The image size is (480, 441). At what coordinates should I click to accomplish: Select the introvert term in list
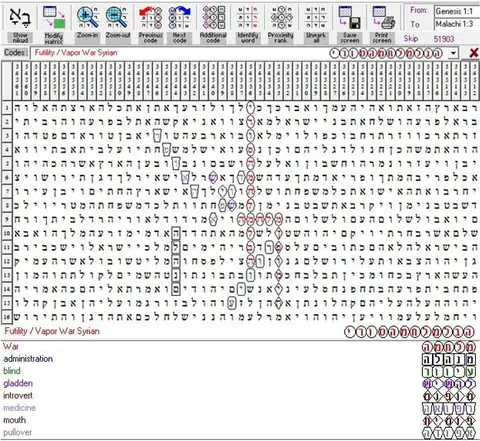pos(18,396)
